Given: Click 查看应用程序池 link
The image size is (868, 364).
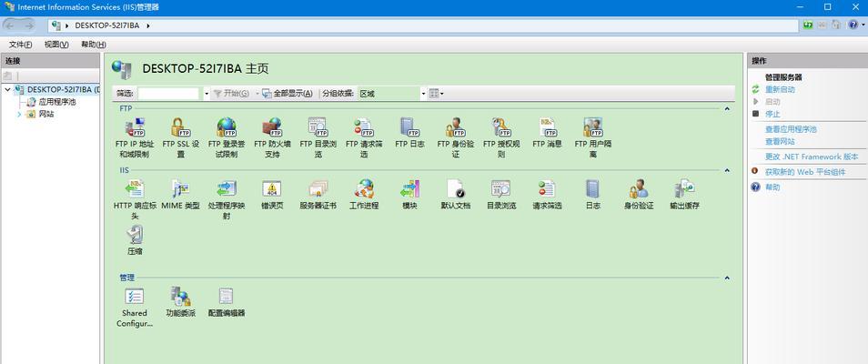Looking at the screenshot, I should [x=791, y=129].
